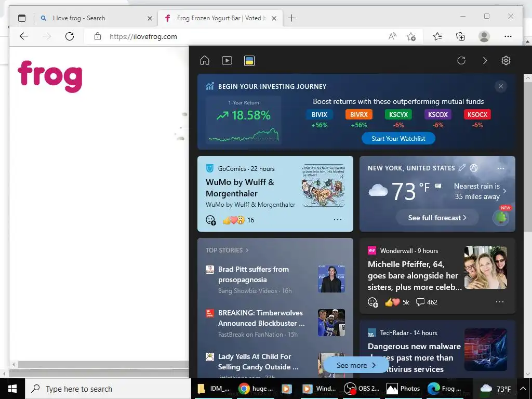Click the Type here to search box
Viewport: 532px width, 399px height.
108,389
